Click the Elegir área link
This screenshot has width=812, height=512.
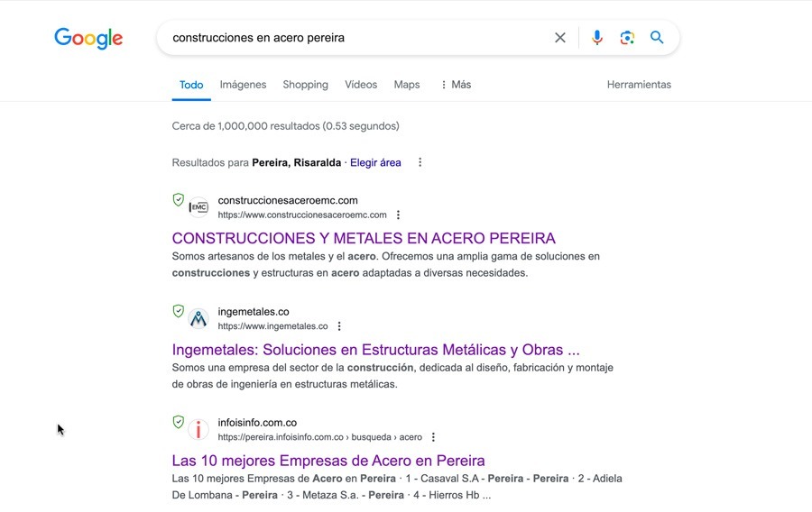(x=375, y=163)
